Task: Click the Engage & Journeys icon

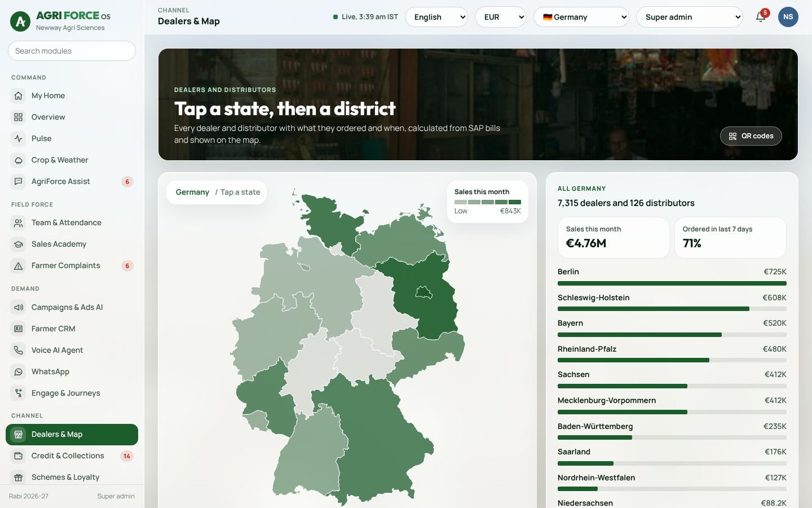Action: 19,393
